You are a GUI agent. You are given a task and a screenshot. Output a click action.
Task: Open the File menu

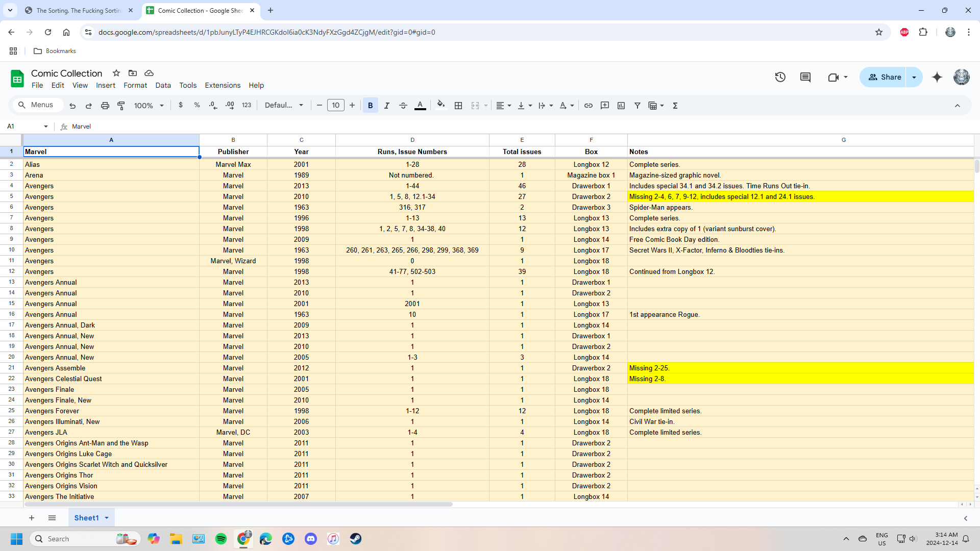click(37, 85)
